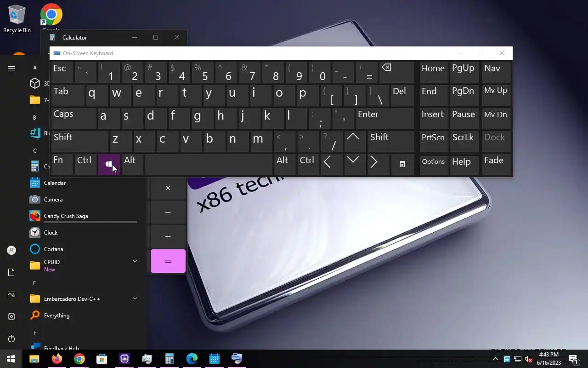Click the Enter key on the keyboard
The height and width of the screenshot is (368, 588).
(385, 118)
